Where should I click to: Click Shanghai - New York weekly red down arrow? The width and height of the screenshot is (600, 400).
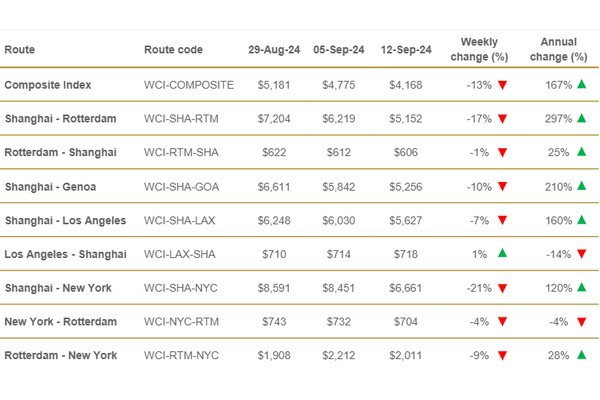[502, 288]
